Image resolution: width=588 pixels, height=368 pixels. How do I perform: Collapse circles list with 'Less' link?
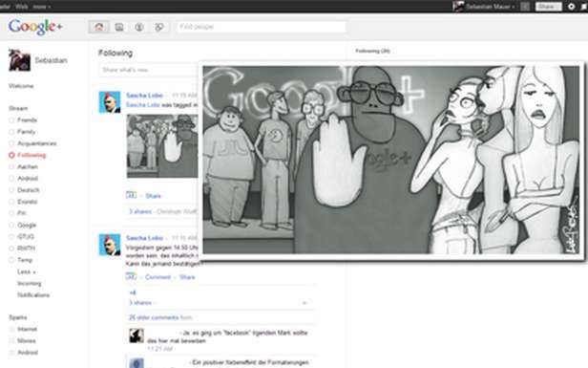coord(27,271)
